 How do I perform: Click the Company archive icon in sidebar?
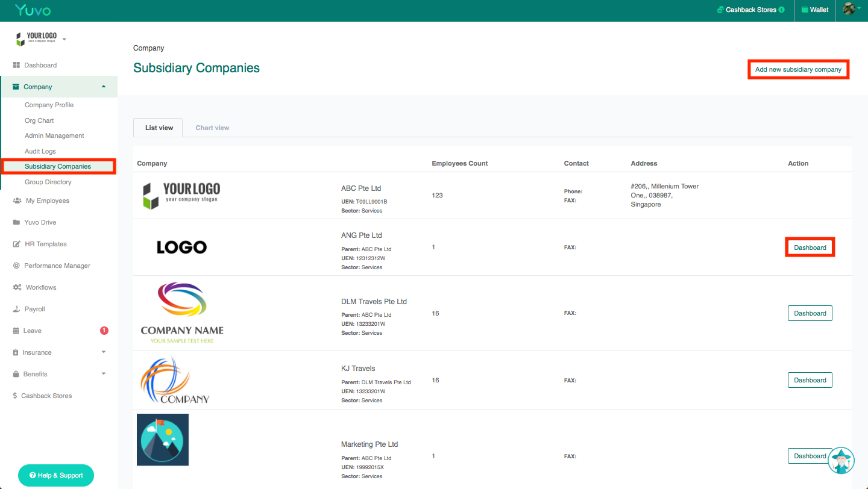(16, 87)
